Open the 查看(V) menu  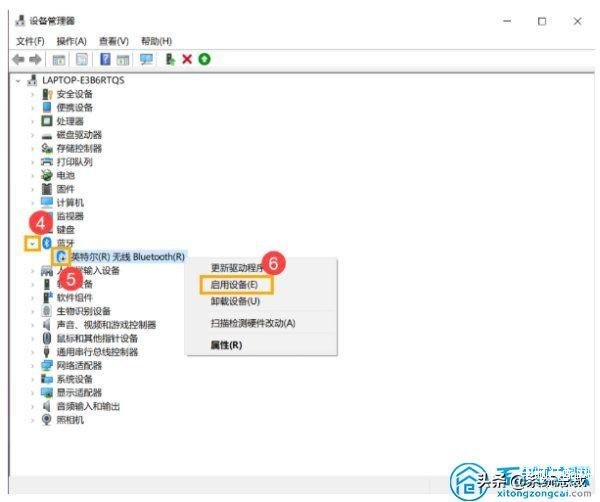coord(114,41)
